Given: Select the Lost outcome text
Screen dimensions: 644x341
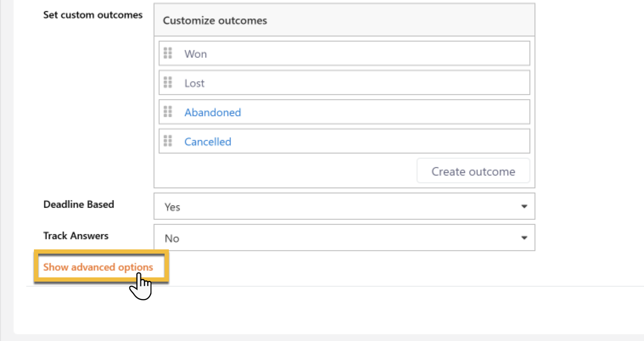Looking at the screenshot, I should 194,83.
